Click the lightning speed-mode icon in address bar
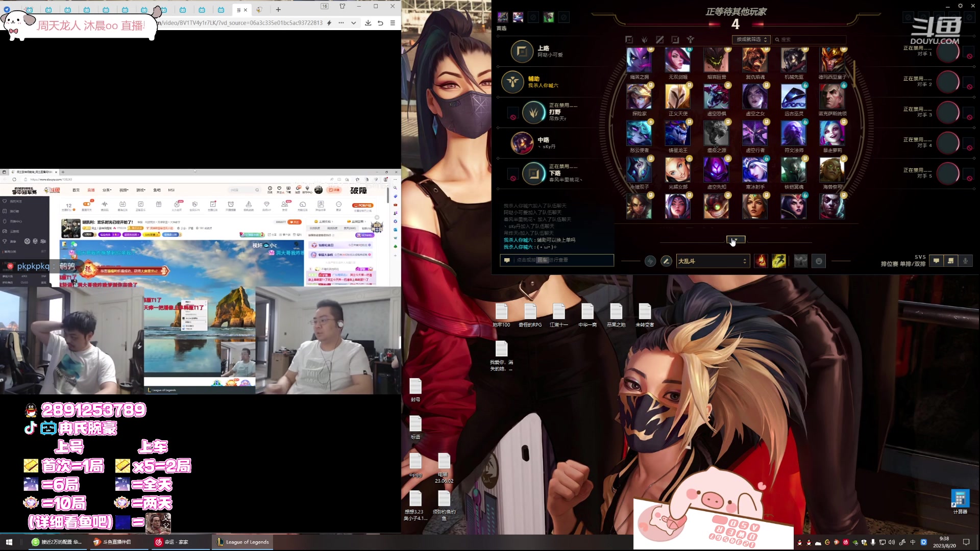This screenshot has width=980, height=551. point(329,23)
